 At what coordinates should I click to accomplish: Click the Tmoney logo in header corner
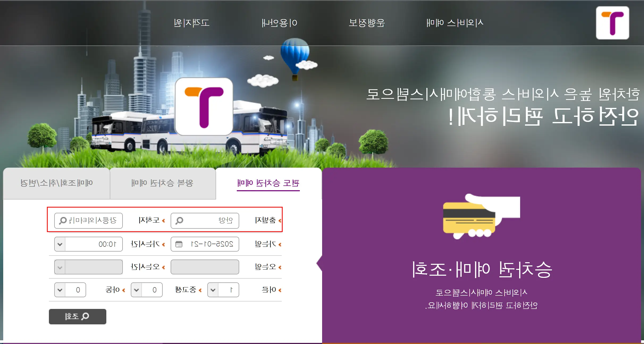[612, 23]
